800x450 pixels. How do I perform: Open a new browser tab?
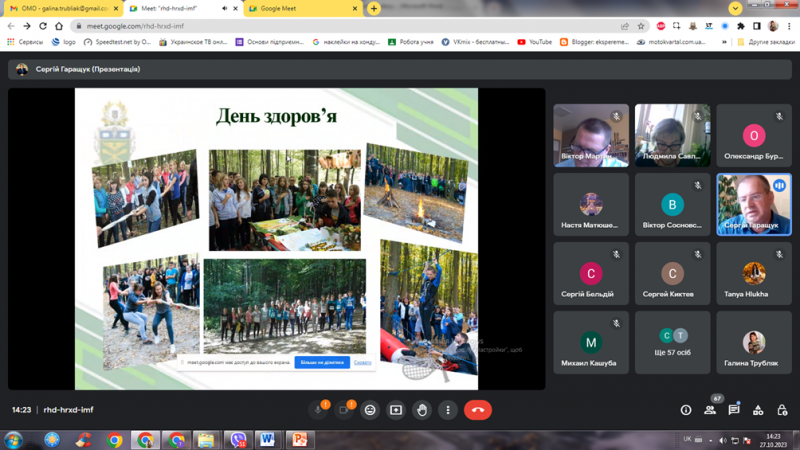point(373,8)
